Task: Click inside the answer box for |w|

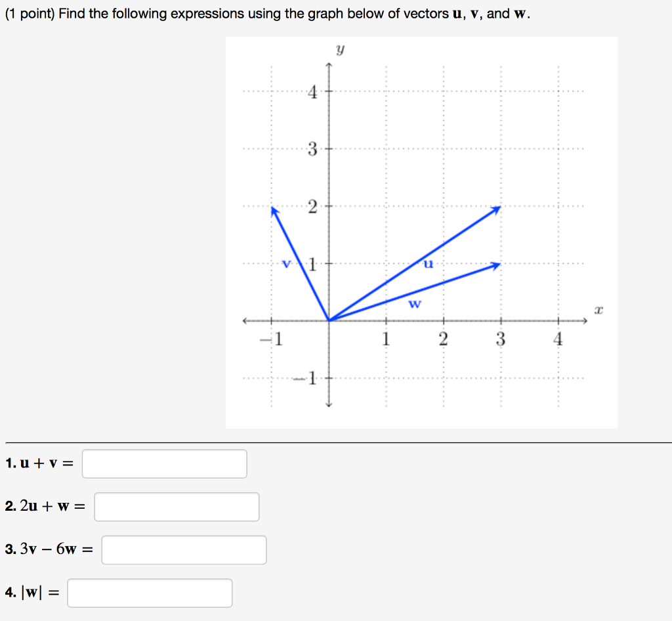Action: 150,593
